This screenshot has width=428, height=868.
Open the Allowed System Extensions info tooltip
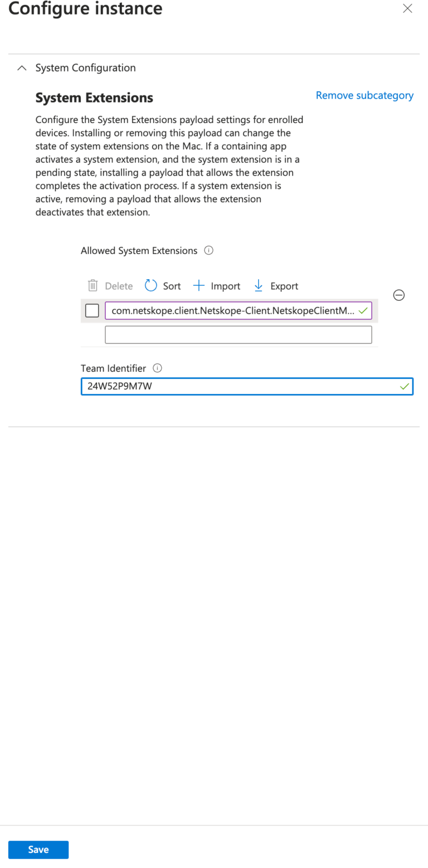(x=208, y=250)
